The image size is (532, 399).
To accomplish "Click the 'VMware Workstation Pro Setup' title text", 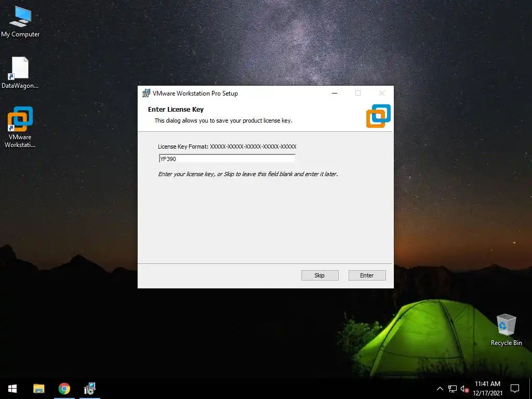I will 195,94.
